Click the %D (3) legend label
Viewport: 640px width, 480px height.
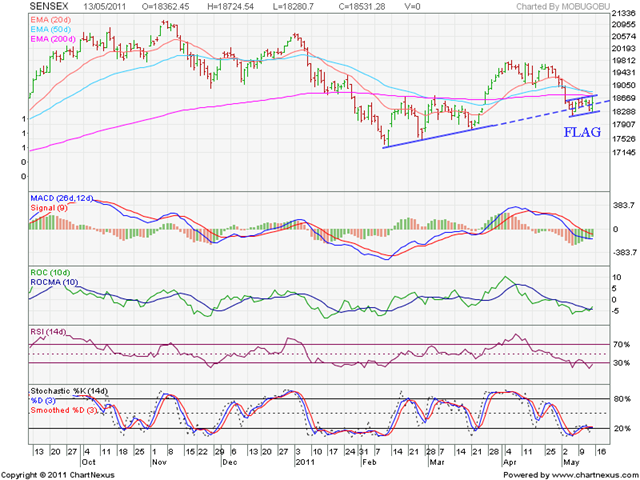point(43,401)
